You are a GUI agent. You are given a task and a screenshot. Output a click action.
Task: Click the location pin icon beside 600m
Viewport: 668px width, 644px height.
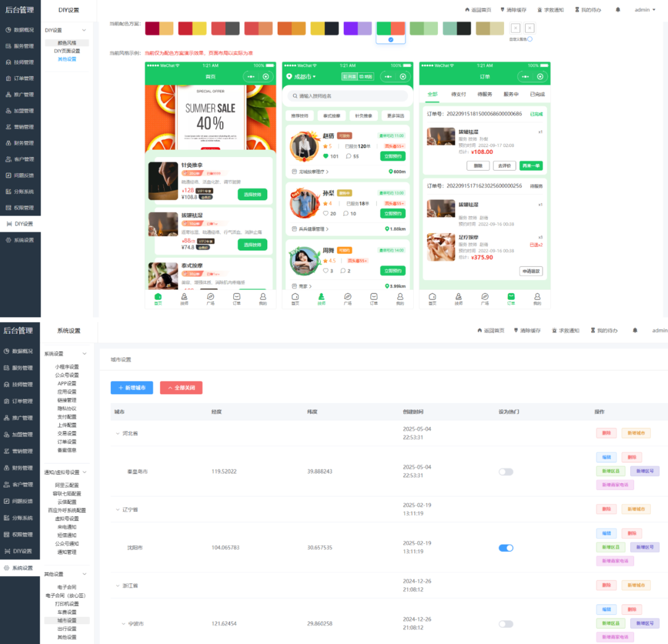[x=390, y=172]
